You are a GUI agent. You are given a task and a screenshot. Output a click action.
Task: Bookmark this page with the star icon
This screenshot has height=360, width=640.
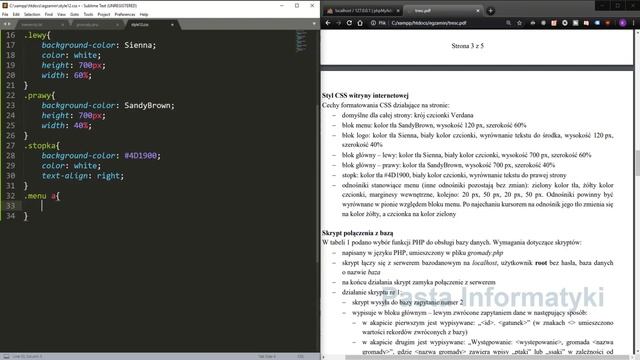point(519,23)
